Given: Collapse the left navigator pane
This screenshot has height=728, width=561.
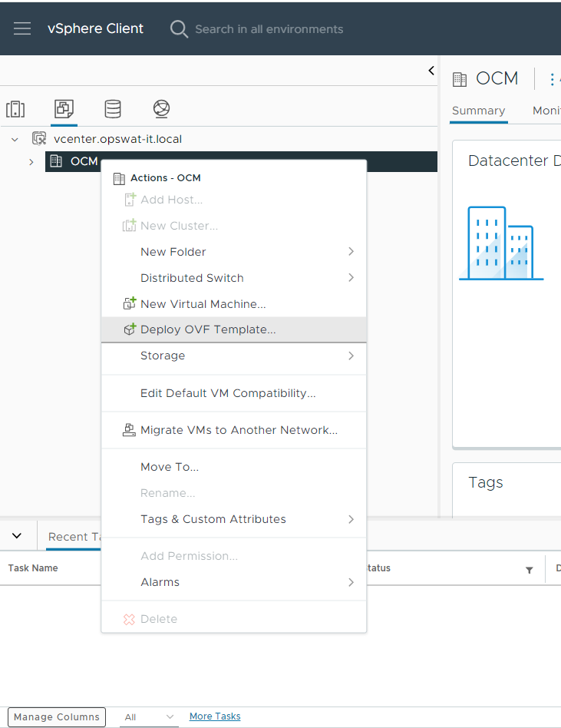Looking at the screenshot, I should pos(431,71).
